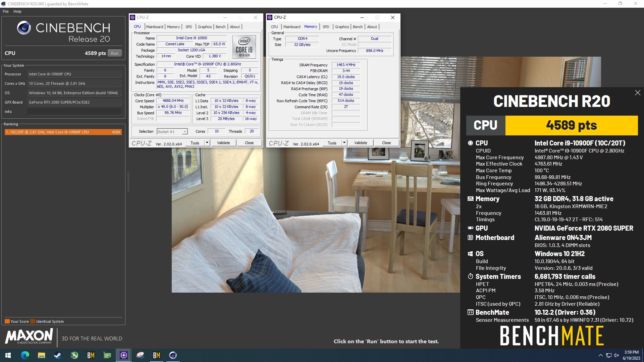The image size is (644, 362).
Task: Click the GFX Board field GeForce RTX 2080 SUPER
Action: point(74,102)
